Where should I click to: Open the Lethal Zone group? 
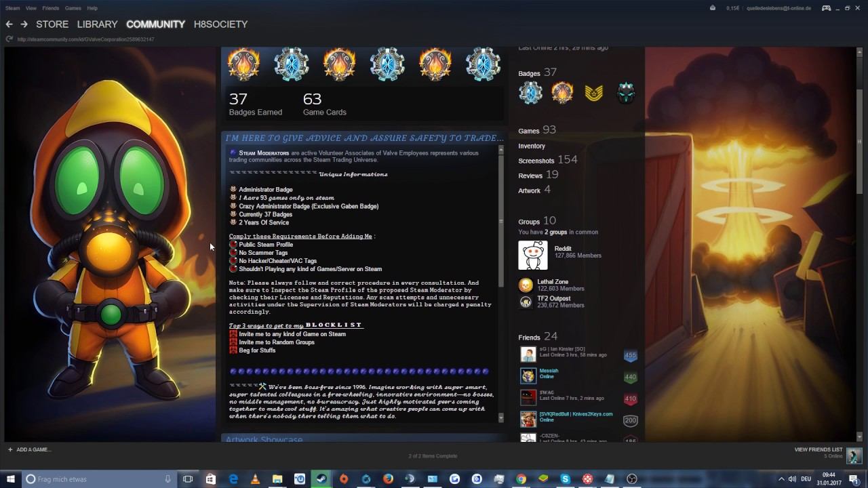tap(553, 282)
